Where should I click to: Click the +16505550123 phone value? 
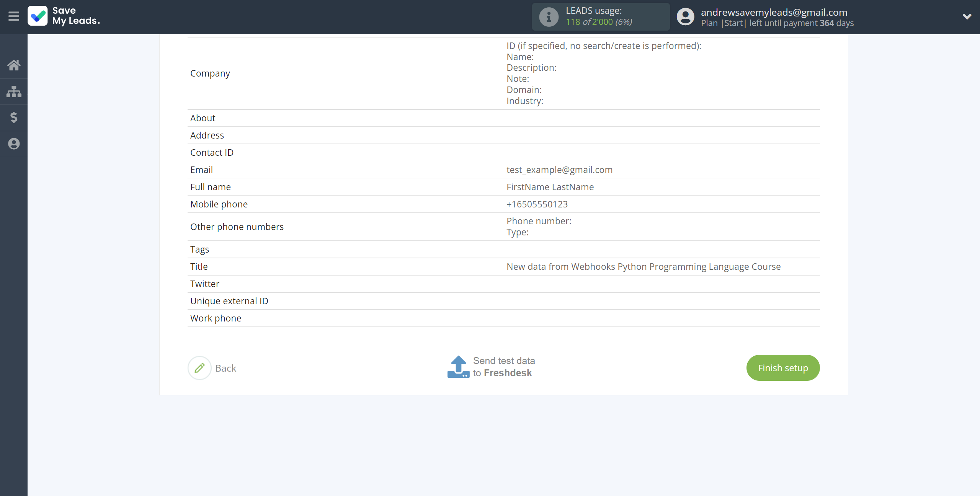coord(537,204)
